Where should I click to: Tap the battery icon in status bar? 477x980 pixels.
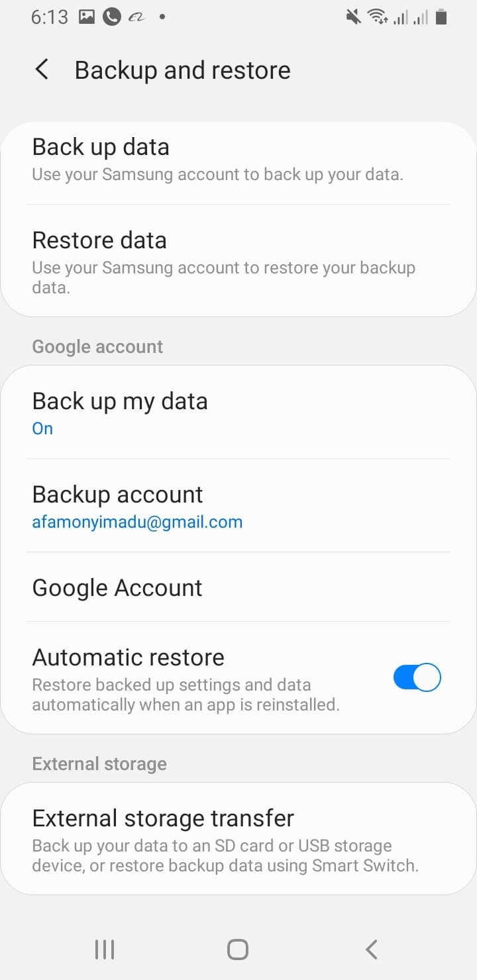pos(441,17)
